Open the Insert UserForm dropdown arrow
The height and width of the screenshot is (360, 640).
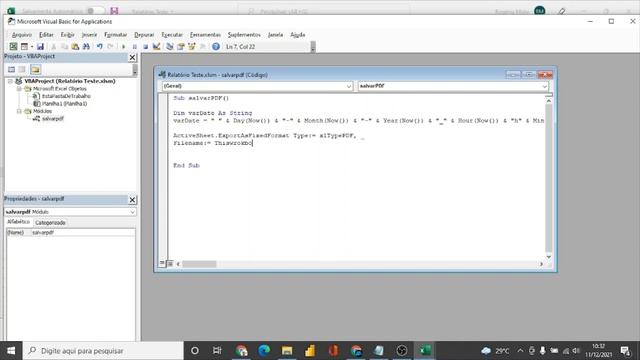(x=31, y=47)
